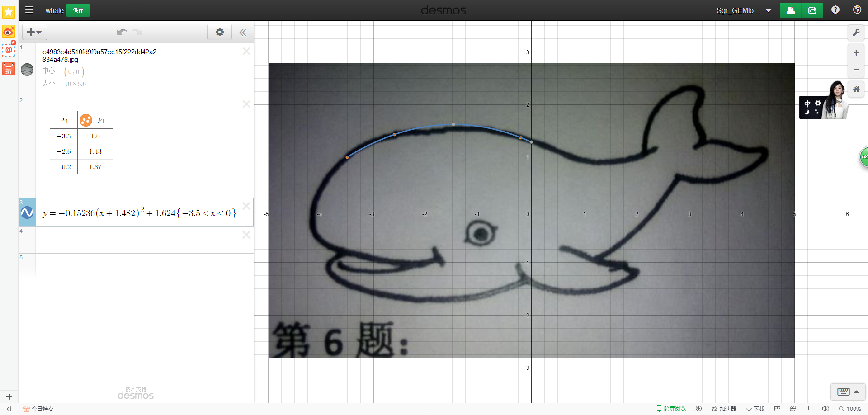Click the green 保存 save button
Viewport: 868px width, 415px height.
78,10
